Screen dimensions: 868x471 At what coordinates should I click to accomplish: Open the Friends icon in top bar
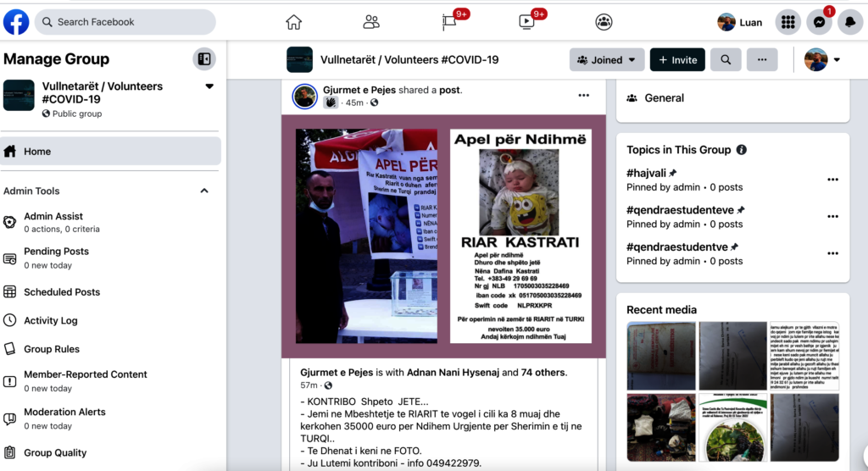pos(371,22)
